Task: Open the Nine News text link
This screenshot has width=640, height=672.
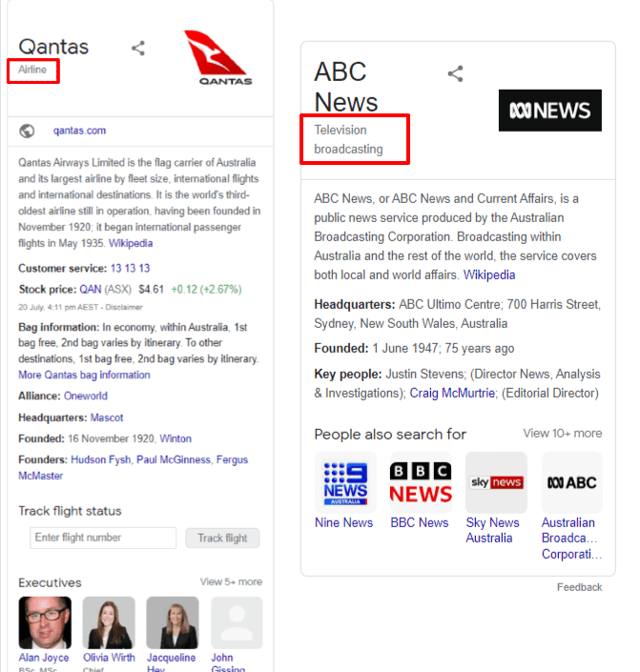Action: 344,522
